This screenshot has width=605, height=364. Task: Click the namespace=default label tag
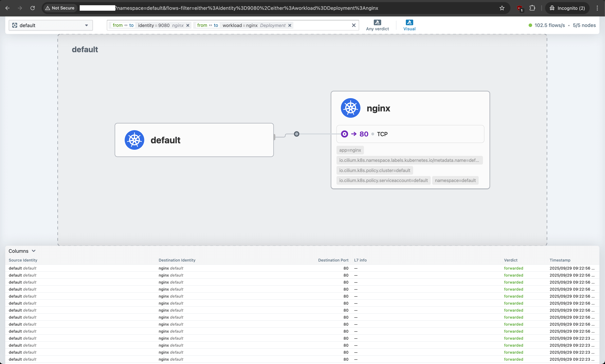(455, 181)
